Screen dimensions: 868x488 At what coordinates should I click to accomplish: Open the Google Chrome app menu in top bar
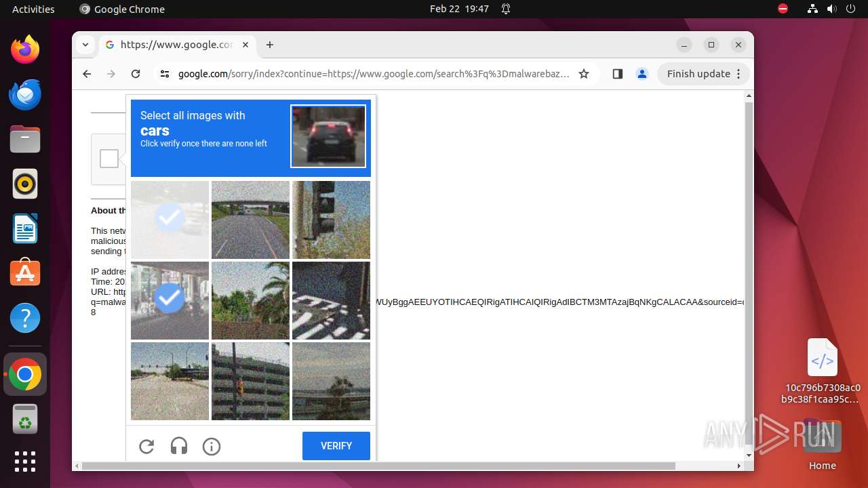(122, 9)
